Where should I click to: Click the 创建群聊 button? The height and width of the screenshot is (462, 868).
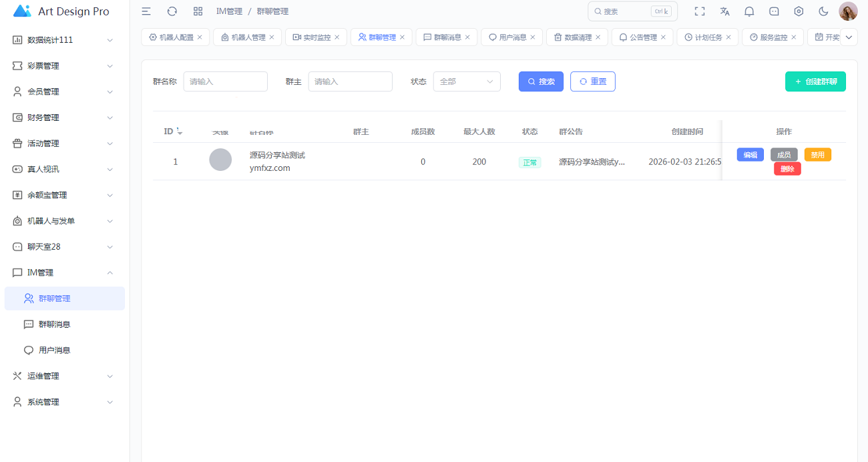click(x=815, y=81)
